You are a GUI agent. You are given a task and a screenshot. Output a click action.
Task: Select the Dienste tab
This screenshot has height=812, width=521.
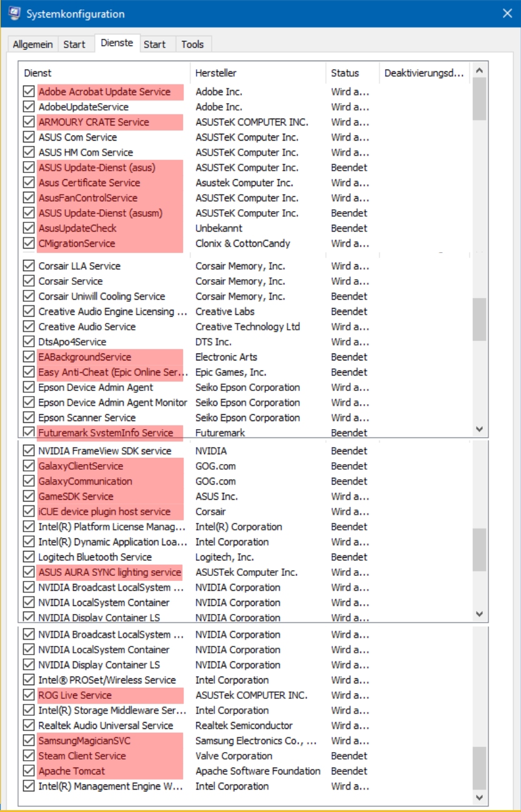[x=117, y=44]
